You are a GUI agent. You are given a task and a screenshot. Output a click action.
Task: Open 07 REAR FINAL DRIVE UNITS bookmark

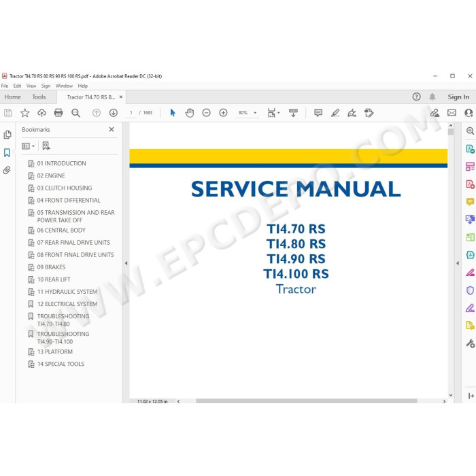pyautogui.click(x=73, y=243)
